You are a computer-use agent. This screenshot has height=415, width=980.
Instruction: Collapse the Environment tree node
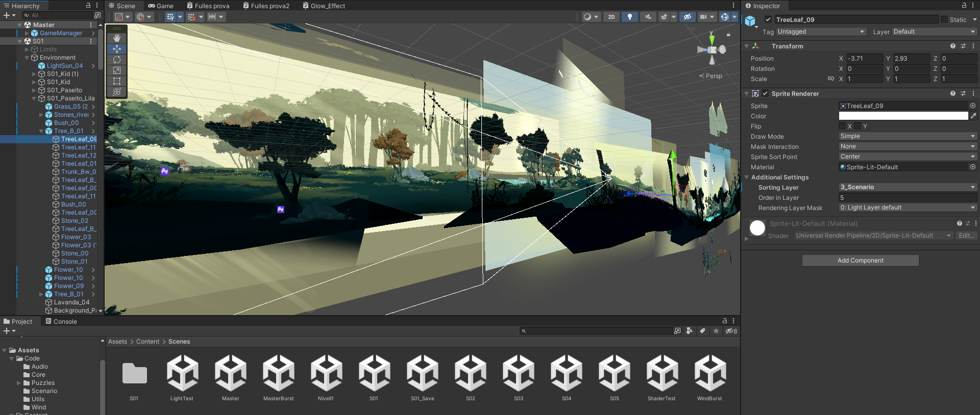point(27,58)
